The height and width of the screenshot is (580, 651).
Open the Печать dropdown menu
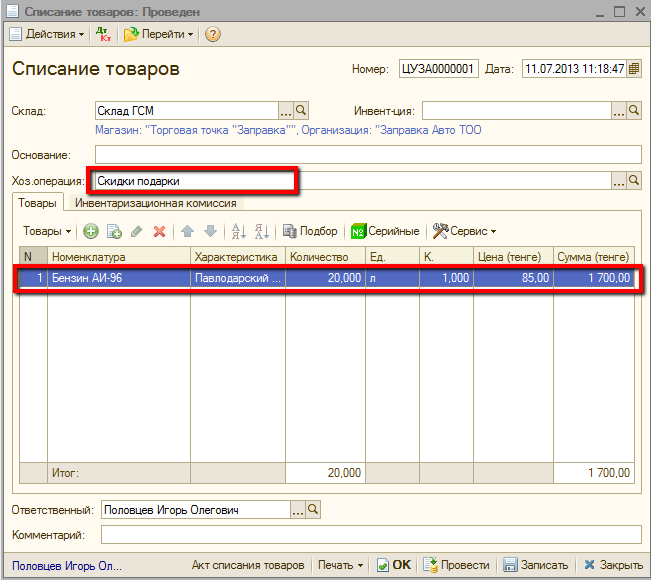[340, 565]
